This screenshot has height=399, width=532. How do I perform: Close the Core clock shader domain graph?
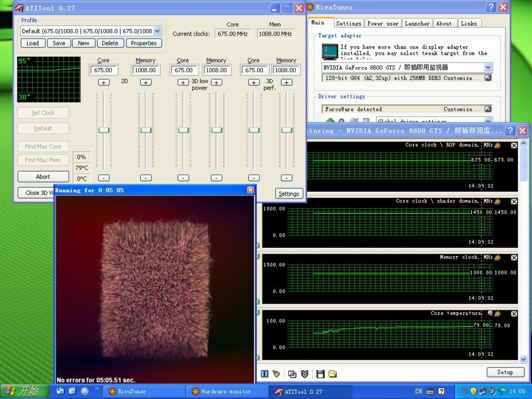point(514,202)
